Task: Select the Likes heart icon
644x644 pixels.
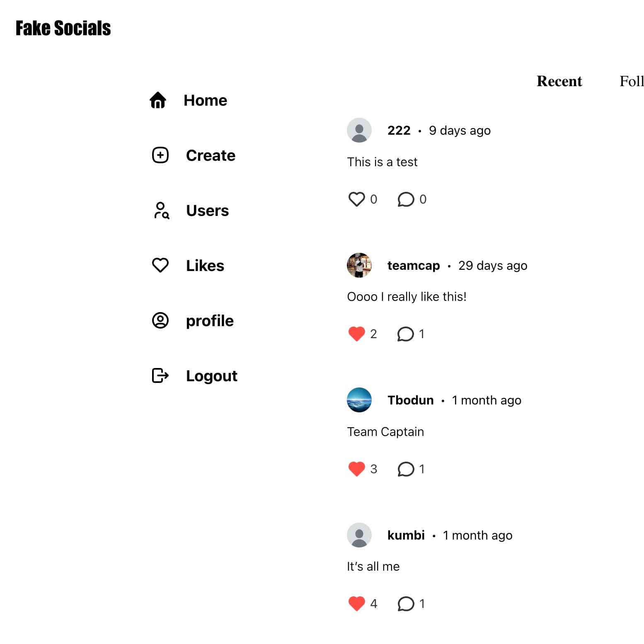Action: pos(160,265)
